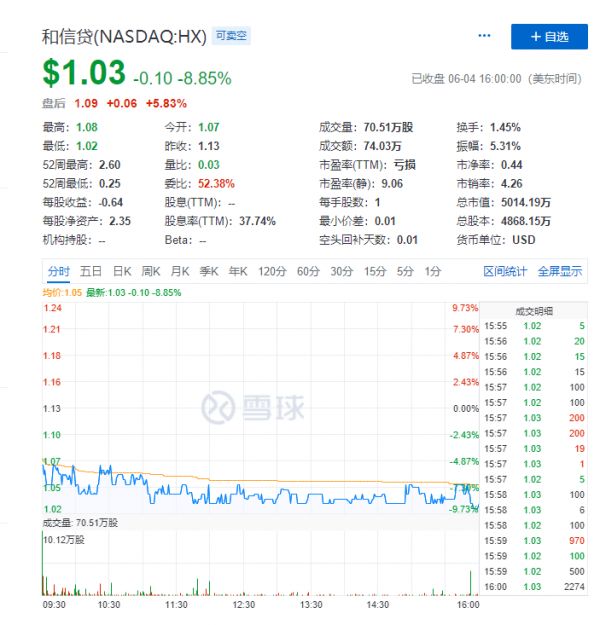Switch to the 5分 interval tab
This screenshot has height=625, width=600.
tap(405, 271)
